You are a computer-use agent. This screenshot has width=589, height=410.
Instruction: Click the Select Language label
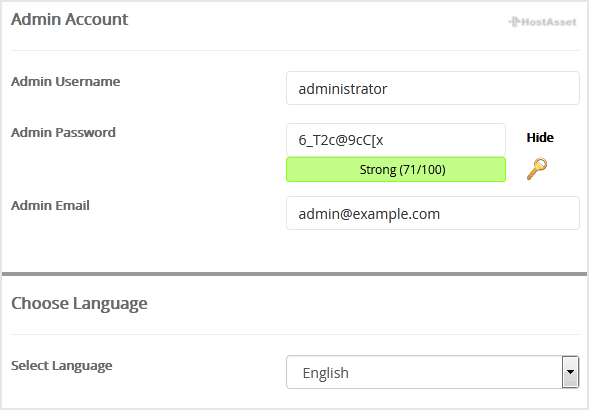click(62, 366)
